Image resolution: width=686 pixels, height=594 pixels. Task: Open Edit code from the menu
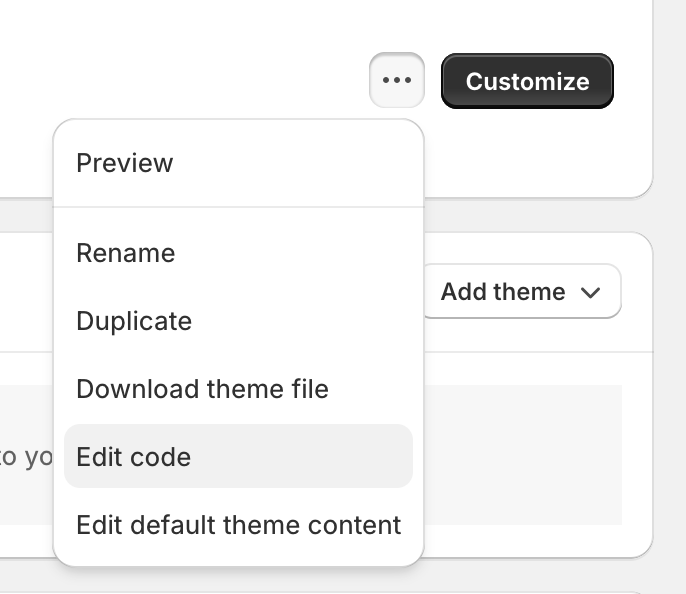[134, 457]
